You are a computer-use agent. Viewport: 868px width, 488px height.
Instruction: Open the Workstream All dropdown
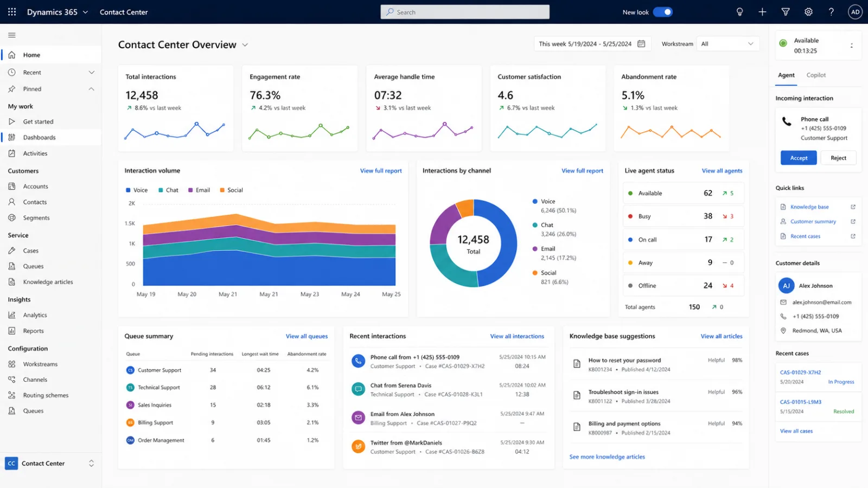point(727,44)
